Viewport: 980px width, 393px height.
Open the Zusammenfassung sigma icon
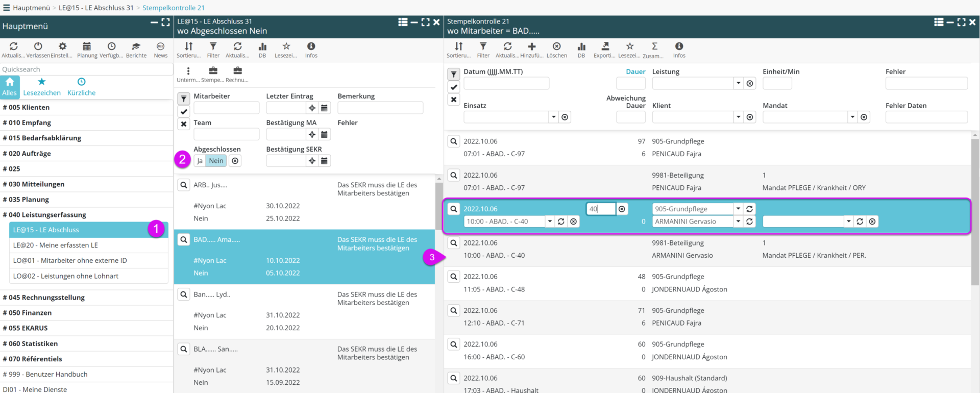654,47
